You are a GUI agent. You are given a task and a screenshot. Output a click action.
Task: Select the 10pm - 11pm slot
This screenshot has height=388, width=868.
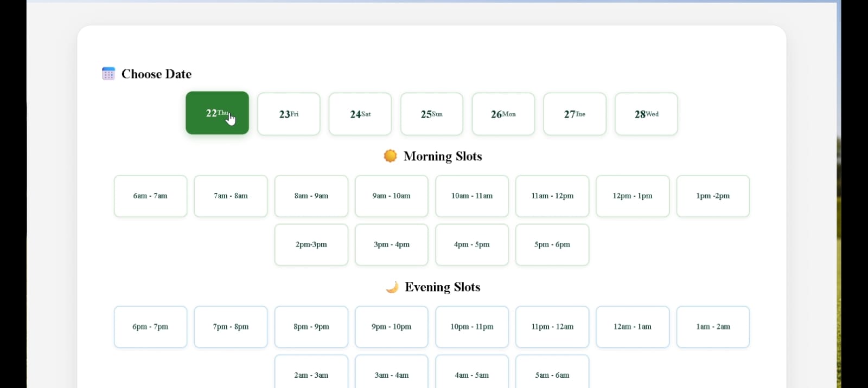(471, 327)
